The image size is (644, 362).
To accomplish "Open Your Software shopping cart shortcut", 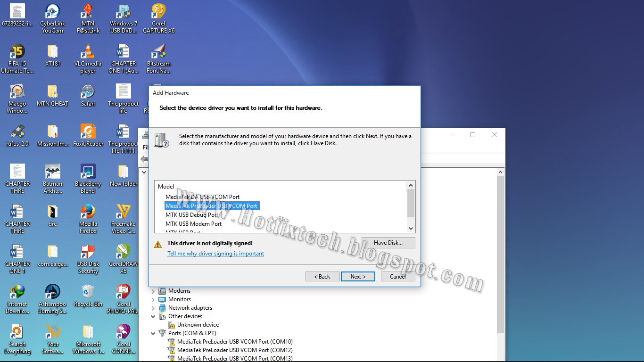I will tap(52, 339).
